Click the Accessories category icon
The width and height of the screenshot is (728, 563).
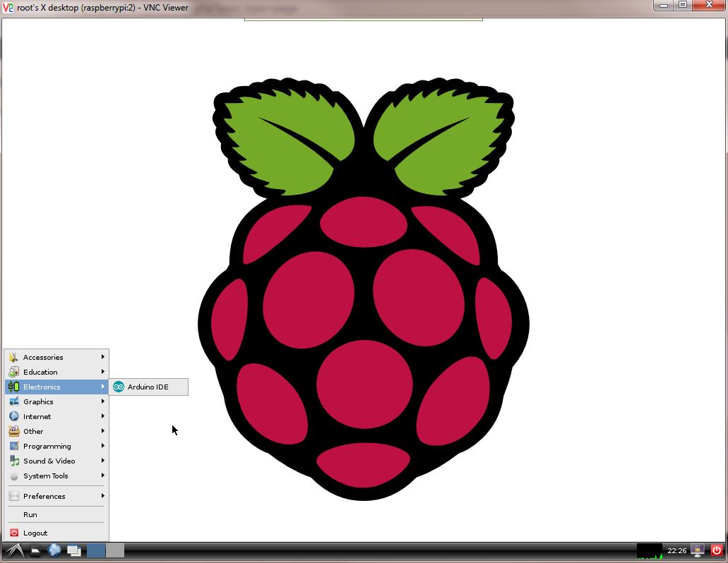(14, 357)
